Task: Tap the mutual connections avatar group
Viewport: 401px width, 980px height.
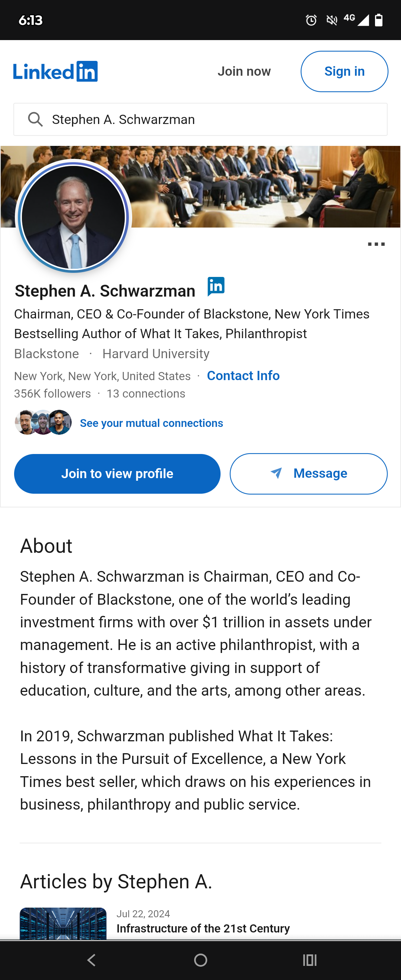Action: [x=43, y=422]
